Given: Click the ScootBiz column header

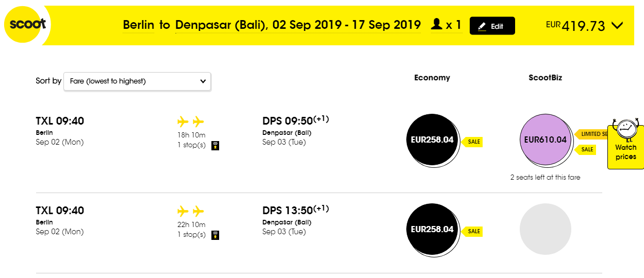Looking at the screenshot, I should point(546,78).
